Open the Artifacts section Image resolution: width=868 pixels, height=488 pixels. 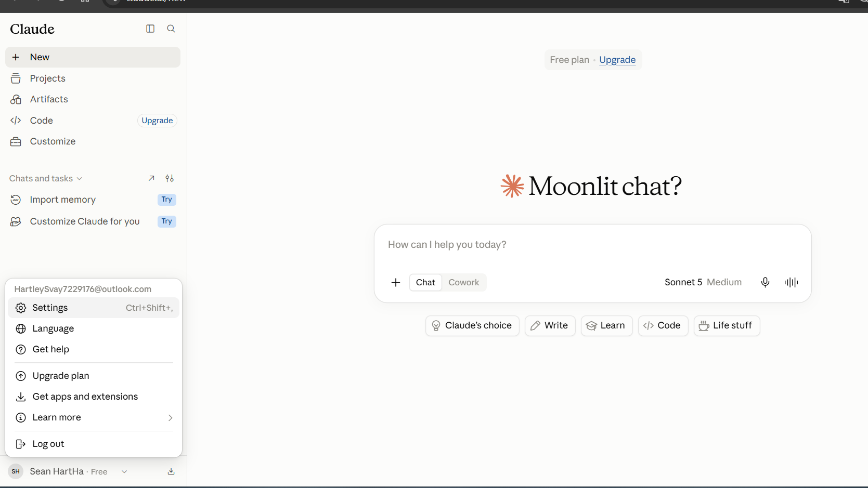point(93,99)
